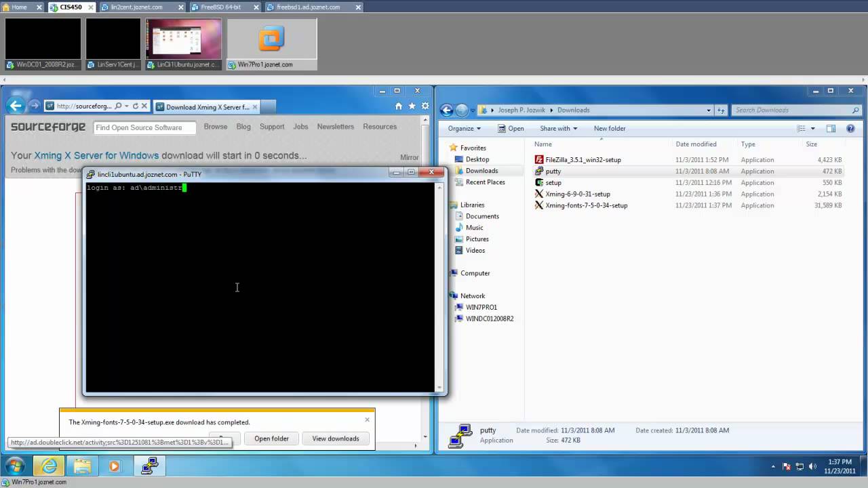This screenshot has height=488, width=868.
Task: Click Search Downloads field in Explorer
Action: [797, 110]
